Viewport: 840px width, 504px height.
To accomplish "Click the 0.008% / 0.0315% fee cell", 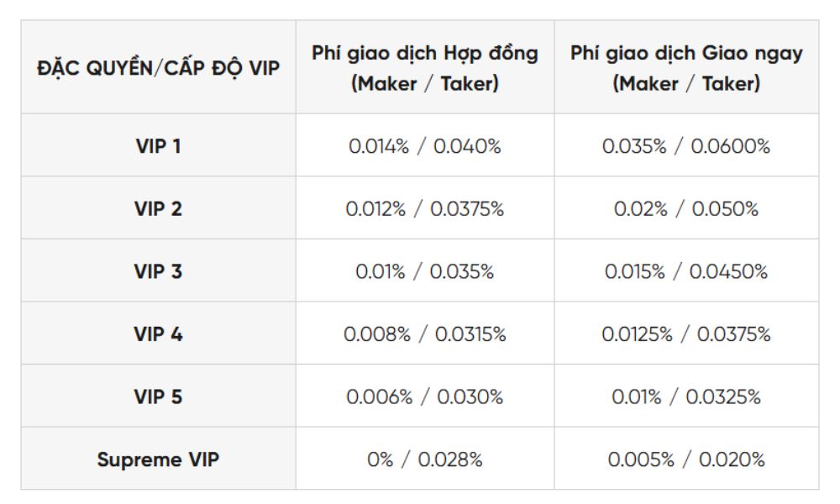I will pyautogui.click(x=424, y=334).
